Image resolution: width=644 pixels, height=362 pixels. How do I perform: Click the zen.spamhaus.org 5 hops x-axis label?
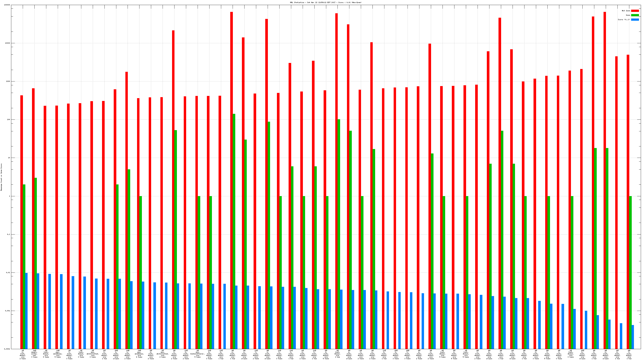[x=58, y=354]
